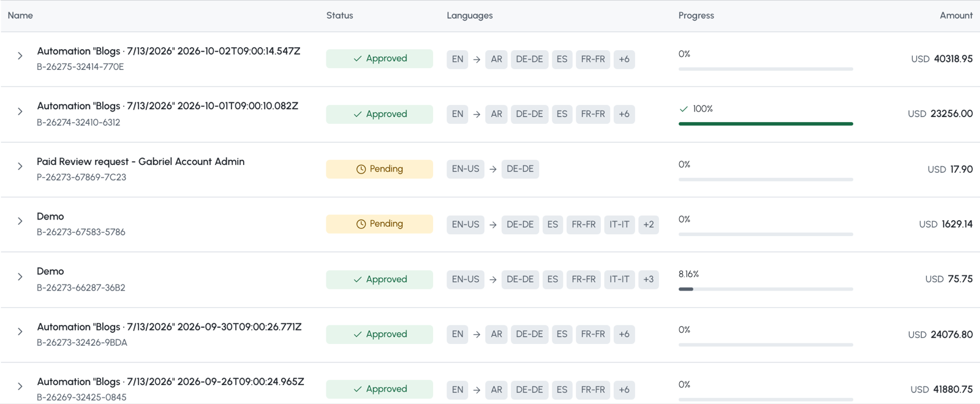Click Approved status for B-26269-32425-0845
The height and width of the screenshot is (404, 980).
click(379, 389)
